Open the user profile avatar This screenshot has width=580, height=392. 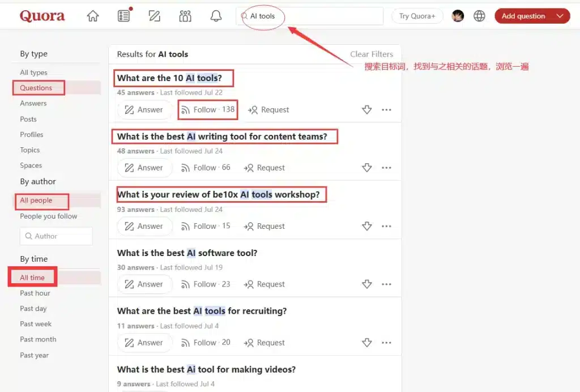[x=458, y=16]
